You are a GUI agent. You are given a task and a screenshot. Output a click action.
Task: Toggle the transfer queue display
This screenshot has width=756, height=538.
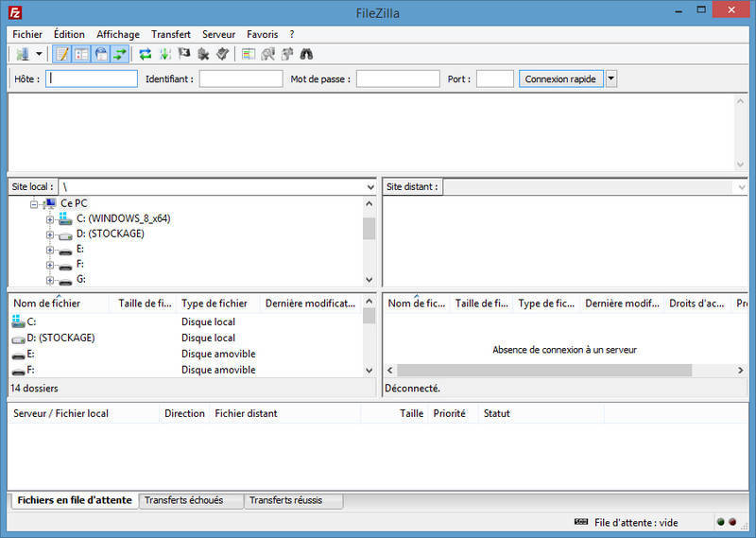(x=120, y=54)
